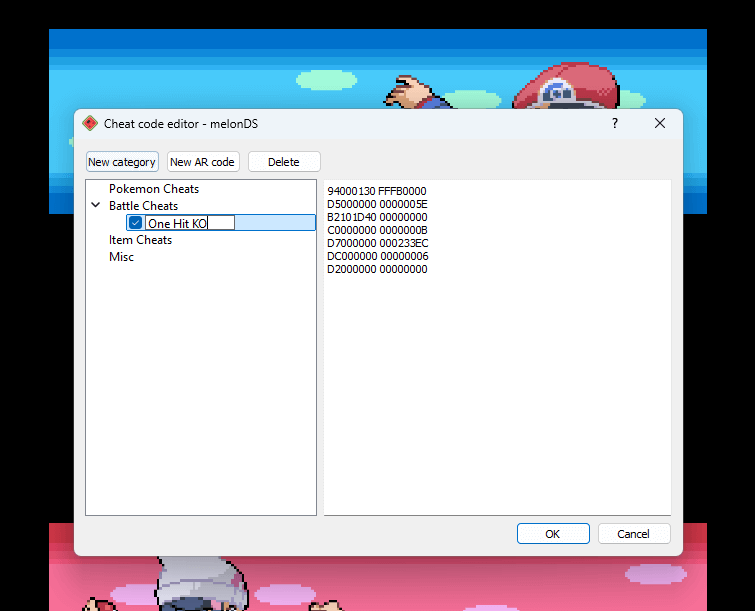Close the Cheat code editor dialog

point(660,123)
